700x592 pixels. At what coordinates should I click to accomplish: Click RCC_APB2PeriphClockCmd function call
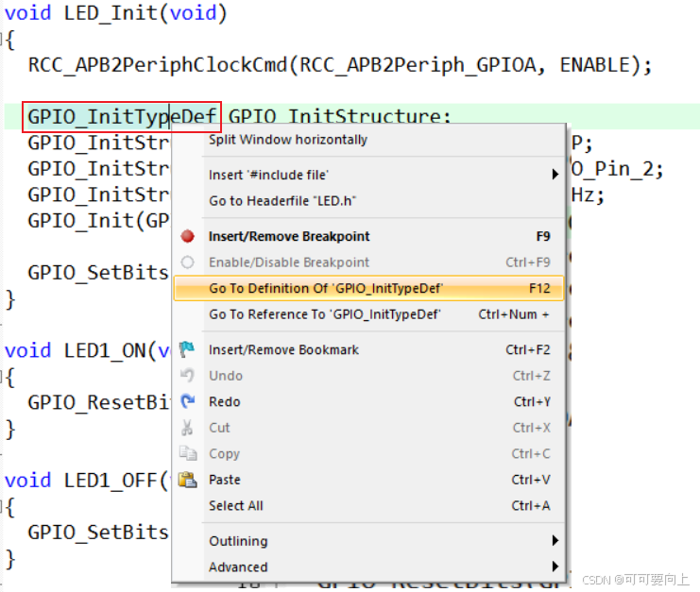click(x=157, y=65)
